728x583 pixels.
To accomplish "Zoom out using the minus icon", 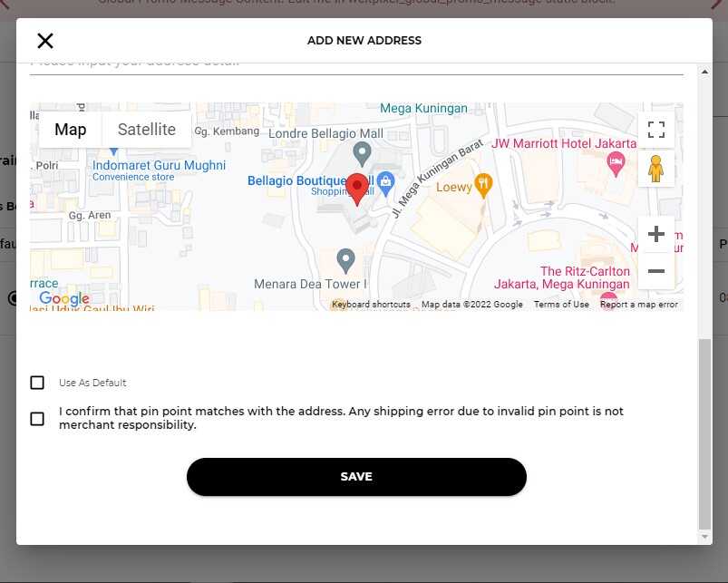I will pos(656,271).
